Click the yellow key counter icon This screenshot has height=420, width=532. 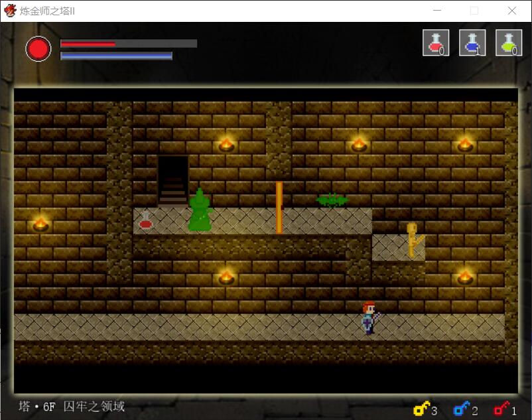pos(422,409)
